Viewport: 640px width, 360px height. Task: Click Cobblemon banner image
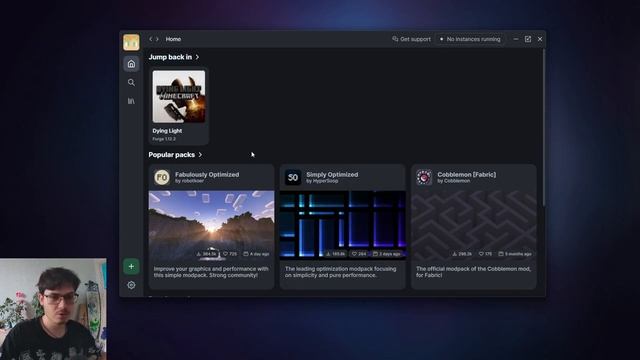(473, 225)
